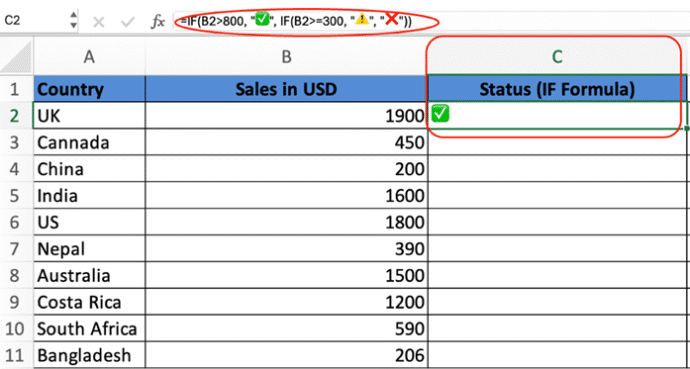Select the Status (IF Formula) header cell
690x369 pixels.
coord(557,89)
